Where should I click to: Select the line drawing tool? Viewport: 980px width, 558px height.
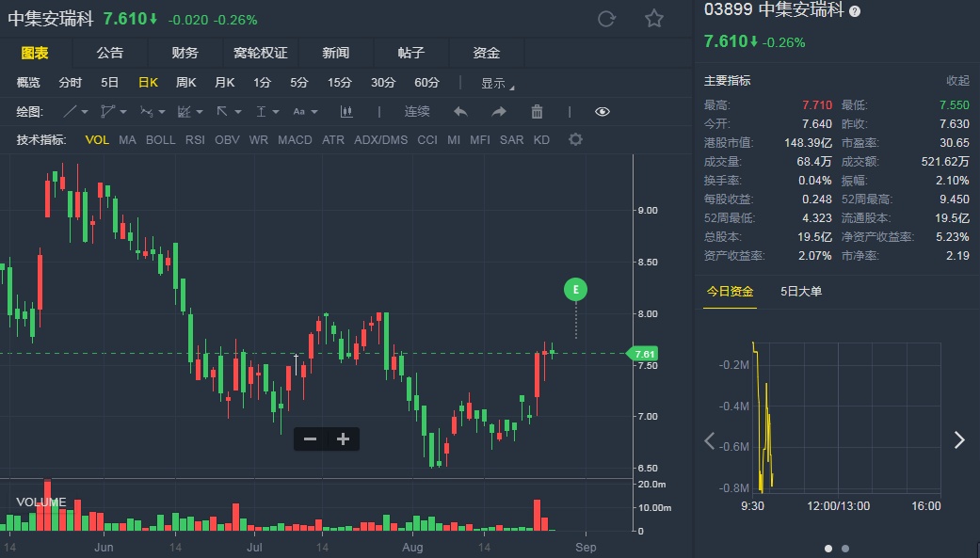point(70,112)
